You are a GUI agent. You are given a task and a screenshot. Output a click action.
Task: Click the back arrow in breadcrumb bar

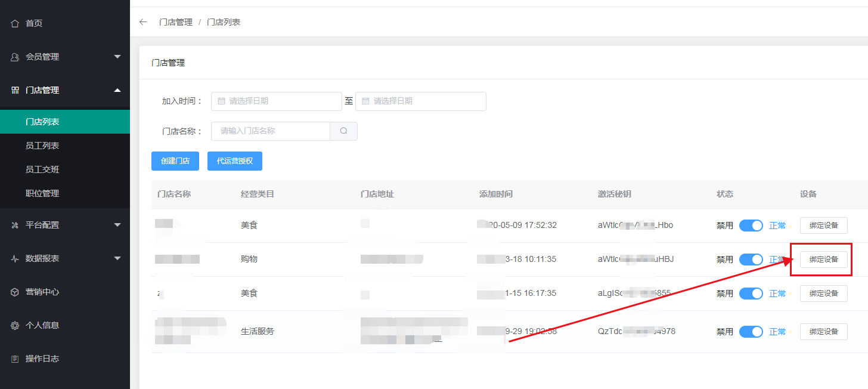point(142,22)
